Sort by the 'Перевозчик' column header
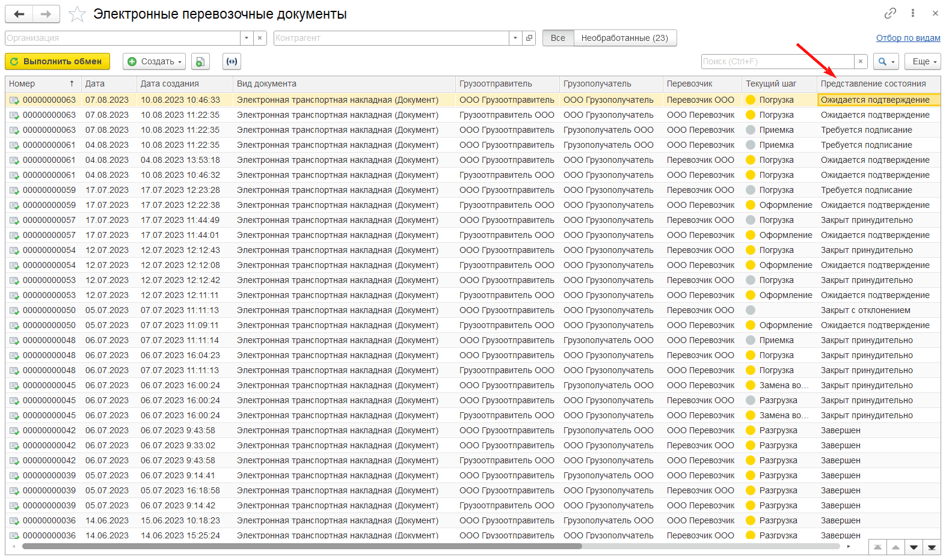The width and height of the screenshot is (952, 560). pos(702,84)
